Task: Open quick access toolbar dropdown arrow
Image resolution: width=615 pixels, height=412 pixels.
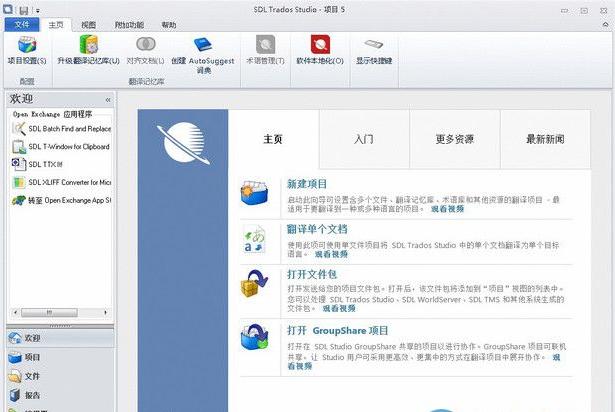Action: (x=38, y=11)
